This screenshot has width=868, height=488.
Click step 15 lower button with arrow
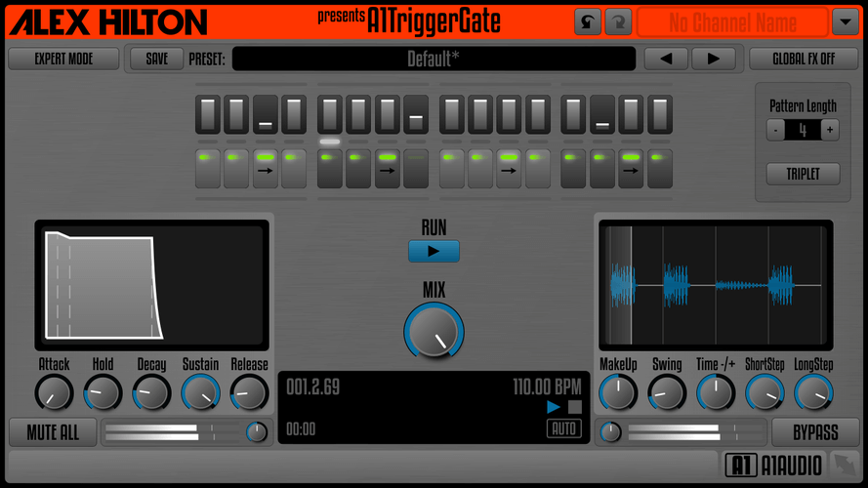(x=631, y=169)
